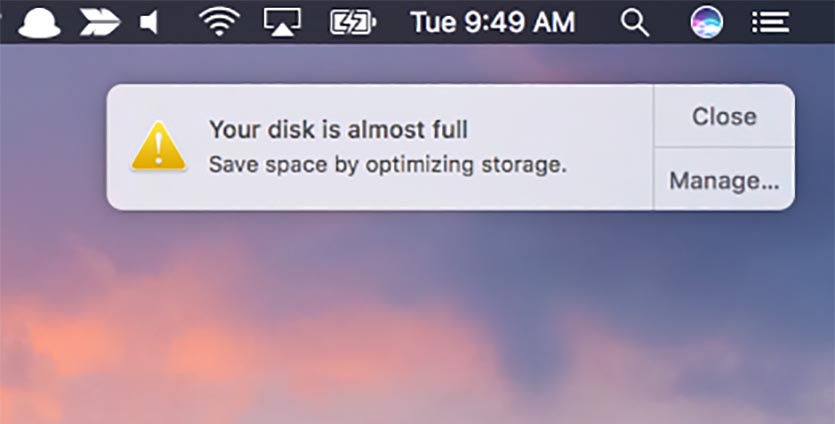
Task: Open the Wi-Fi status menu
Action: 218,21
